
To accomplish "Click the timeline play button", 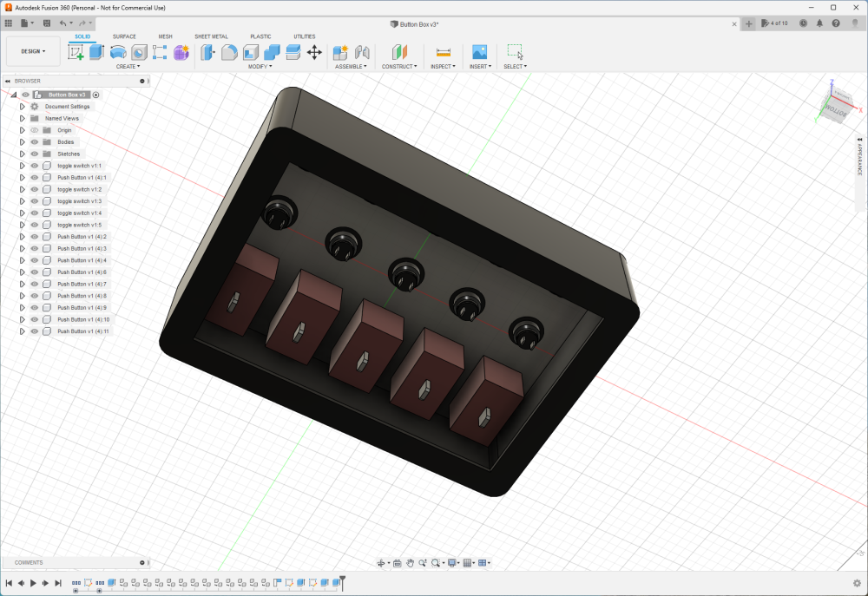I will (33, 583).
